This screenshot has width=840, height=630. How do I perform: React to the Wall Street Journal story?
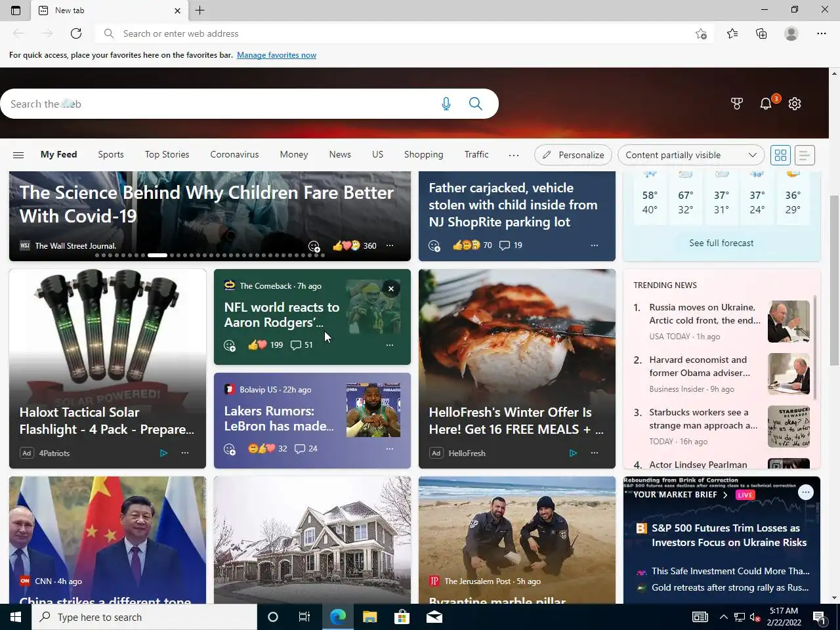pos(314,246)
